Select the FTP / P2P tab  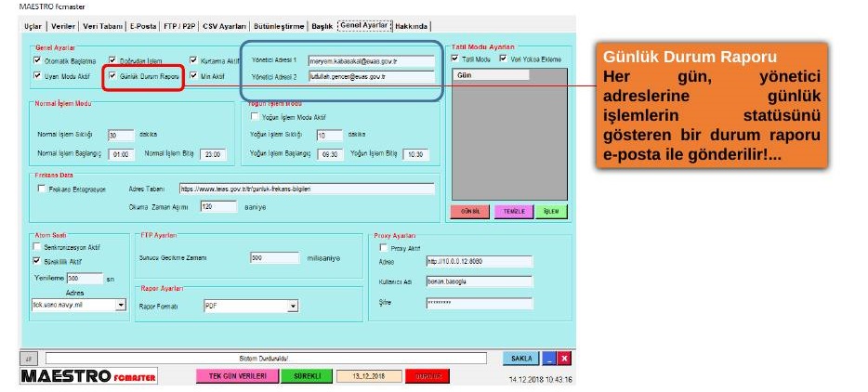(179, 26)
